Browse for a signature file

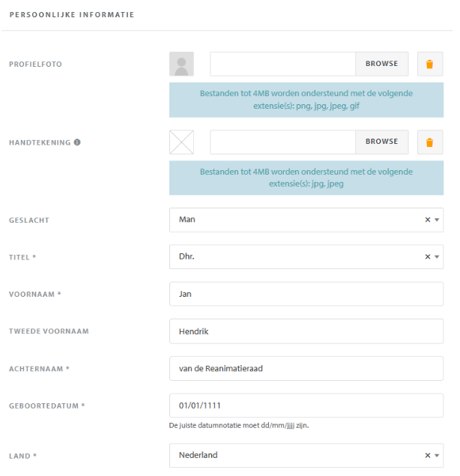(x=381, y=142)
